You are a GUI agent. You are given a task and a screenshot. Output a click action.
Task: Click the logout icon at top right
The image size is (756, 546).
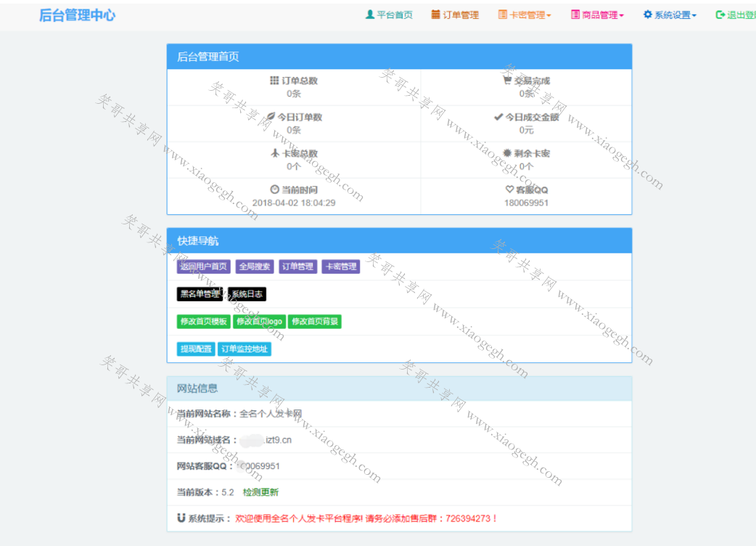click(x=720, y=15)
